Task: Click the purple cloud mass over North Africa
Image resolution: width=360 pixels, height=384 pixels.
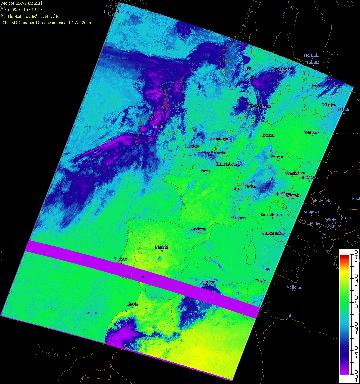Action: (x=121, y=335)
